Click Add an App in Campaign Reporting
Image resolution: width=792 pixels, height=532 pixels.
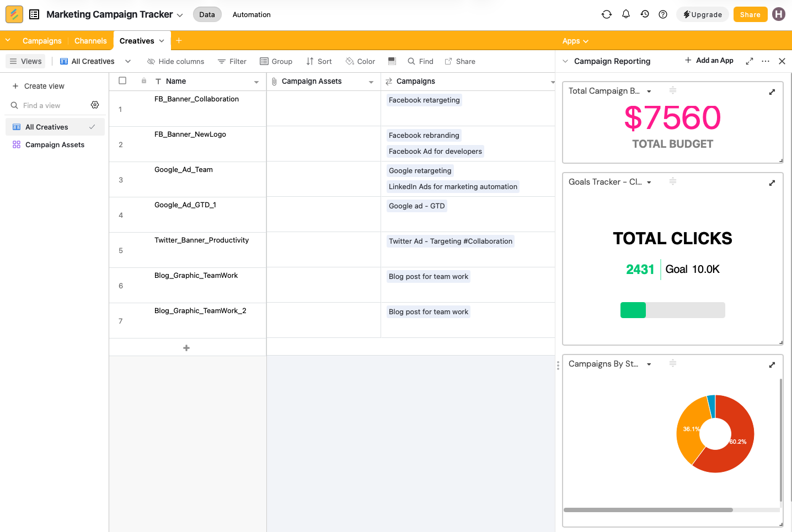coord(709,60)
